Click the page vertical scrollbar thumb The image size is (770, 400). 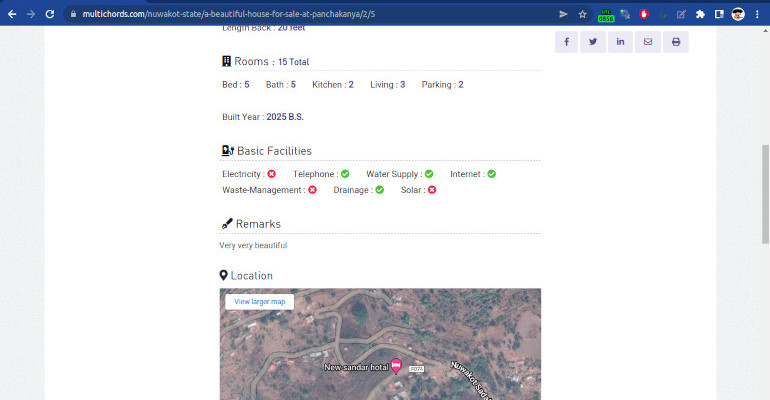(x=765, y=194)
